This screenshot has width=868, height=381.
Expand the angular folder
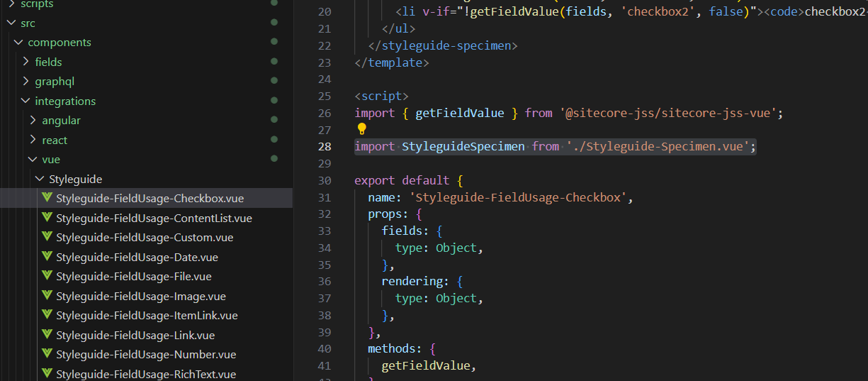point(33,121)
